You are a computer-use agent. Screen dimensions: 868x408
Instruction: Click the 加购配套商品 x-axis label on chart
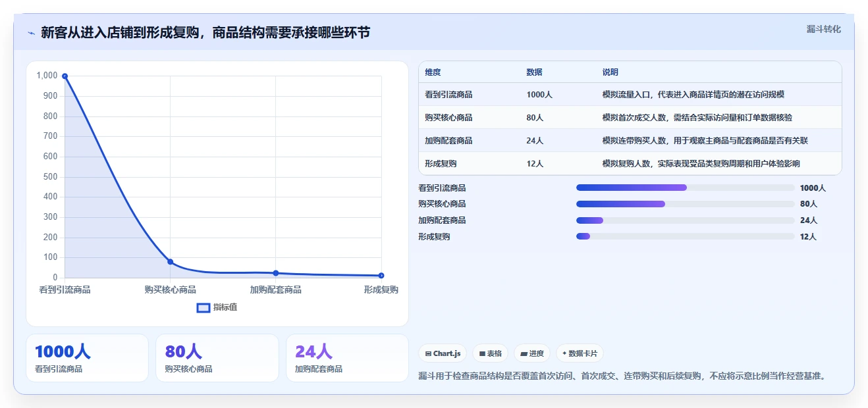pyautogui.click(x=276, y=290)
